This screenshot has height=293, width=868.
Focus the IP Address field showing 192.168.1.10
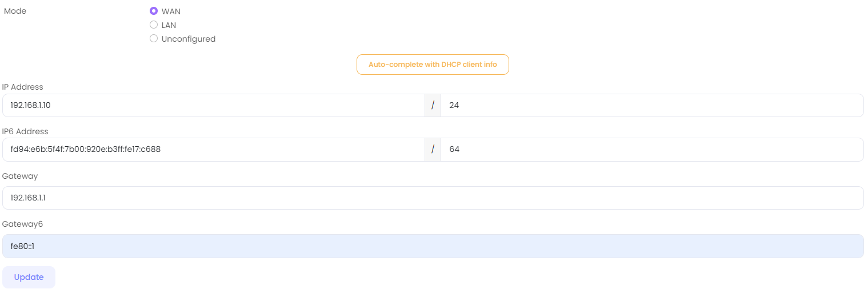213,105
